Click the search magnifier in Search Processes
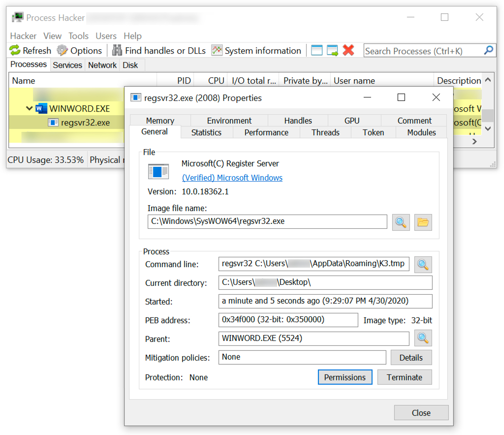 (488, 51)
